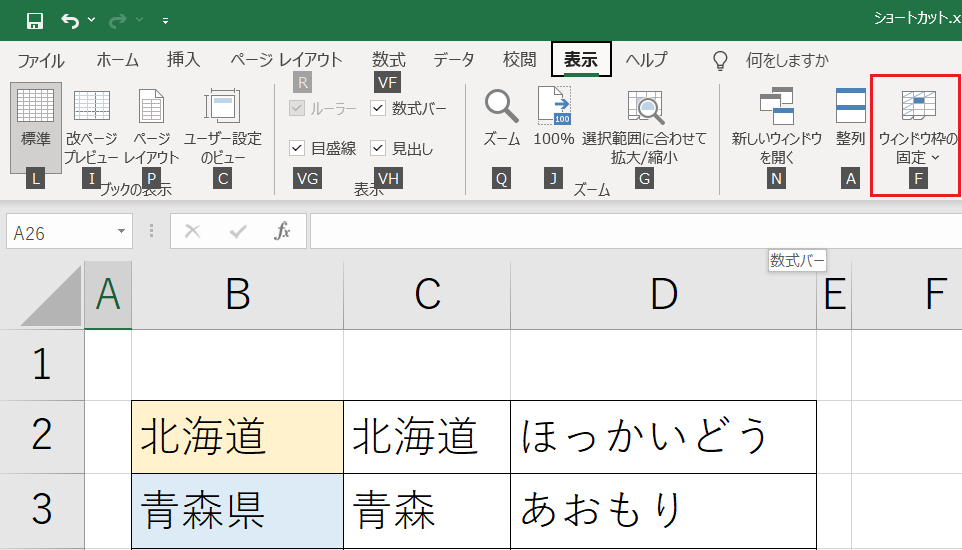Click cell C2 containing 北海道
962x550 pixels.
pyautogui.click(x=427, y=436)
